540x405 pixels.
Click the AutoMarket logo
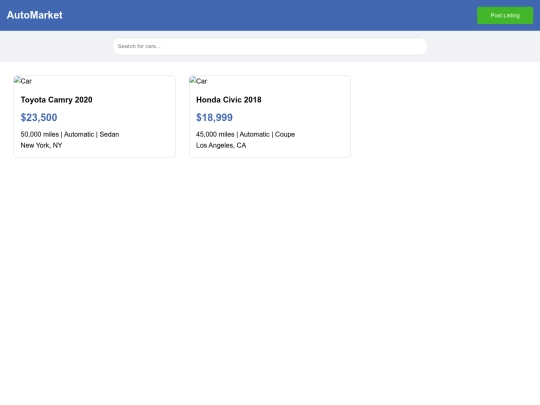click(34, 15)
